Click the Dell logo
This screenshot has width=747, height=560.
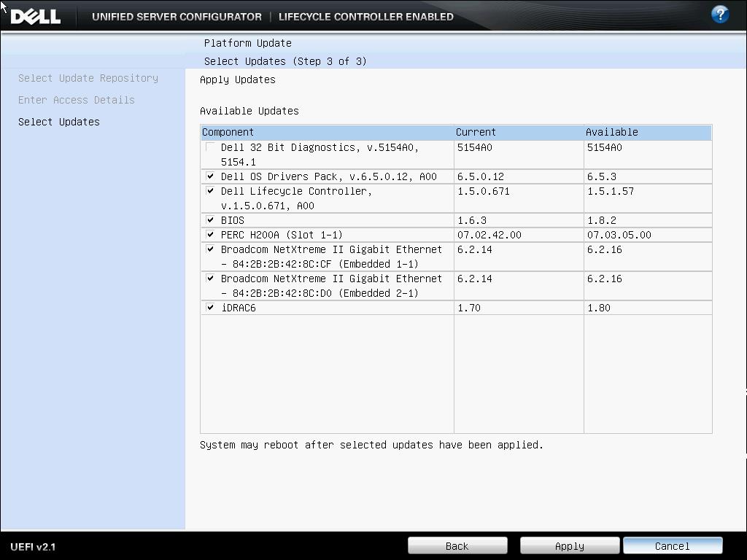click(x=36, y=17)
